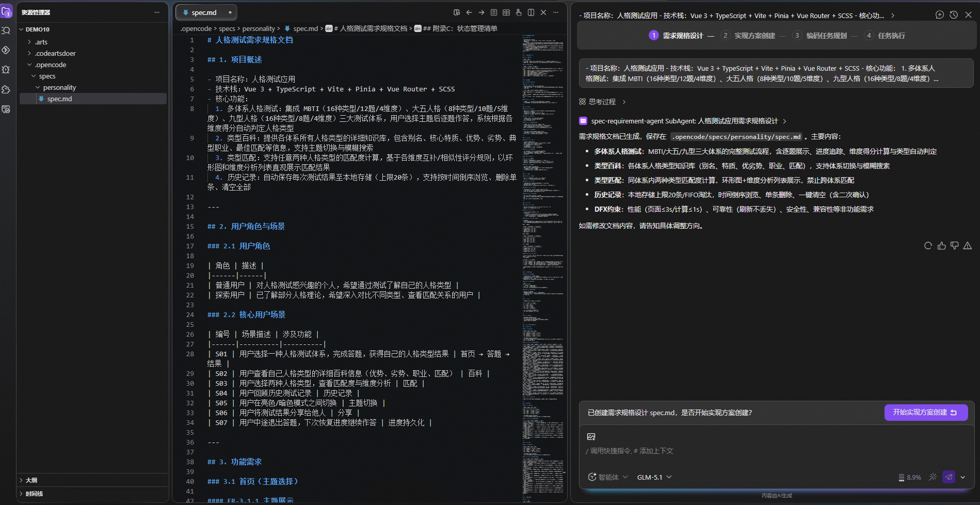Screen dimensions: 980x505
Task: Select step 1 需求规格设计
Action: tap(676, 36)
